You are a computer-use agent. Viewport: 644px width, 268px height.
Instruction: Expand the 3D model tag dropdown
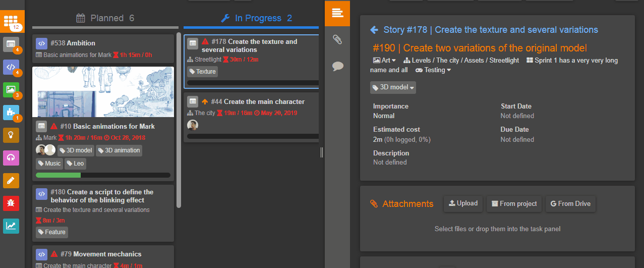point(393,87)
